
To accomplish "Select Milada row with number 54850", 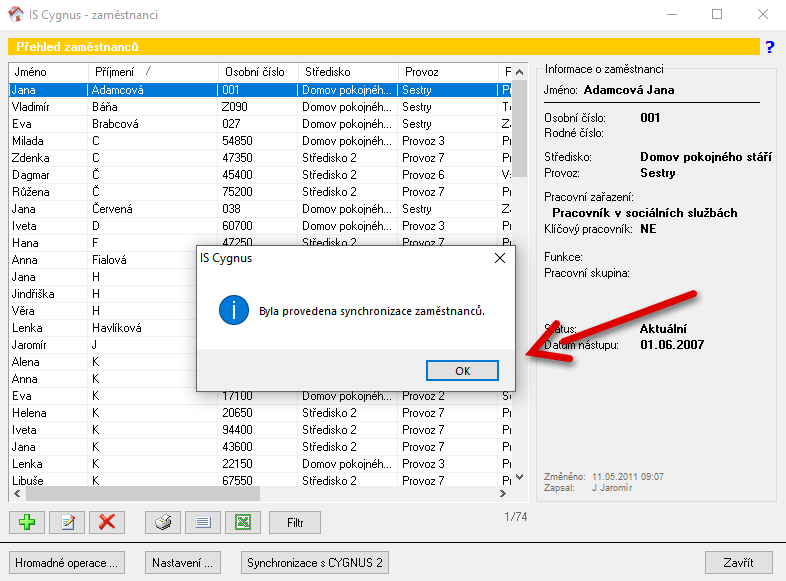I will 261,141.
